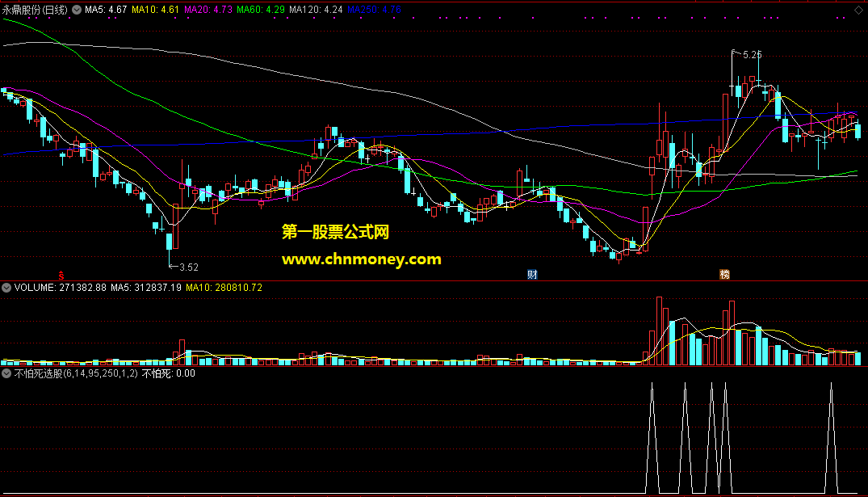Select the MA250: 4.76 label
868x497 pixels.
[374, 10]
